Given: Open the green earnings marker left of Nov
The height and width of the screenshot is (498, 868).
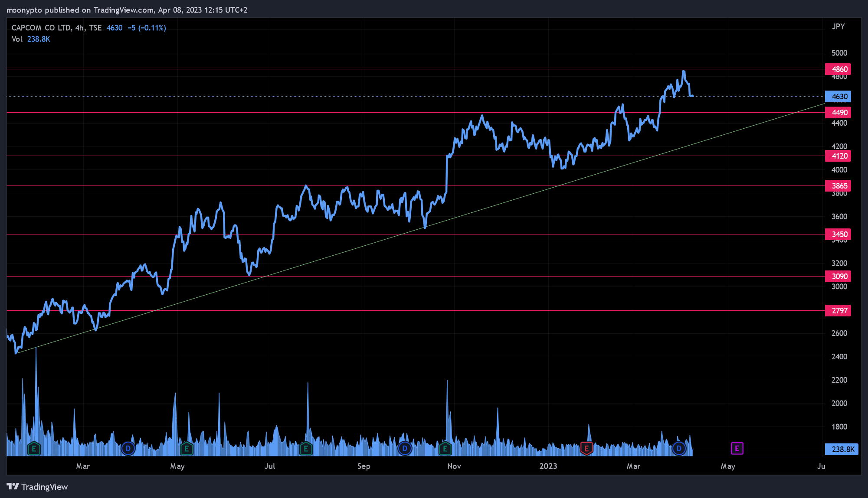Looking at the screenshot, I should coord(445,449).
